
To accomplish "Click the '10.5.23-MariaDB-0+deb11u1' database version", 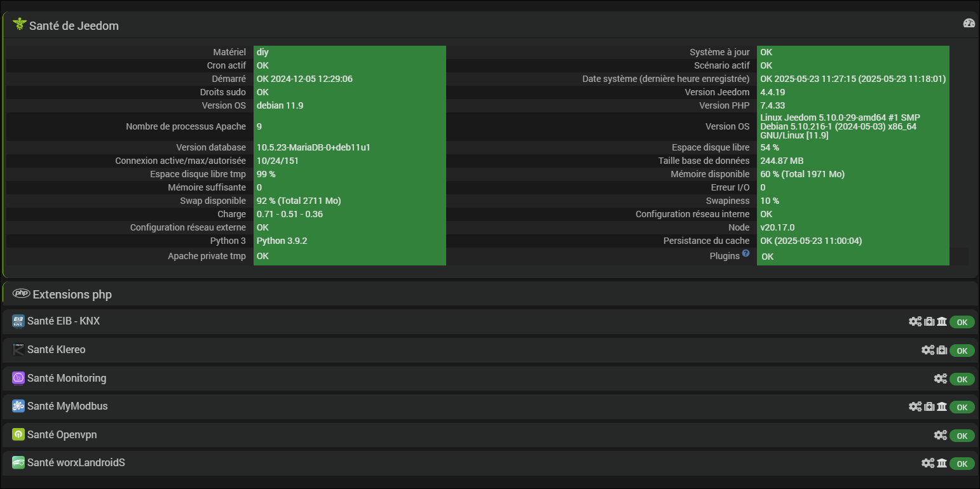I will [313, 147].
